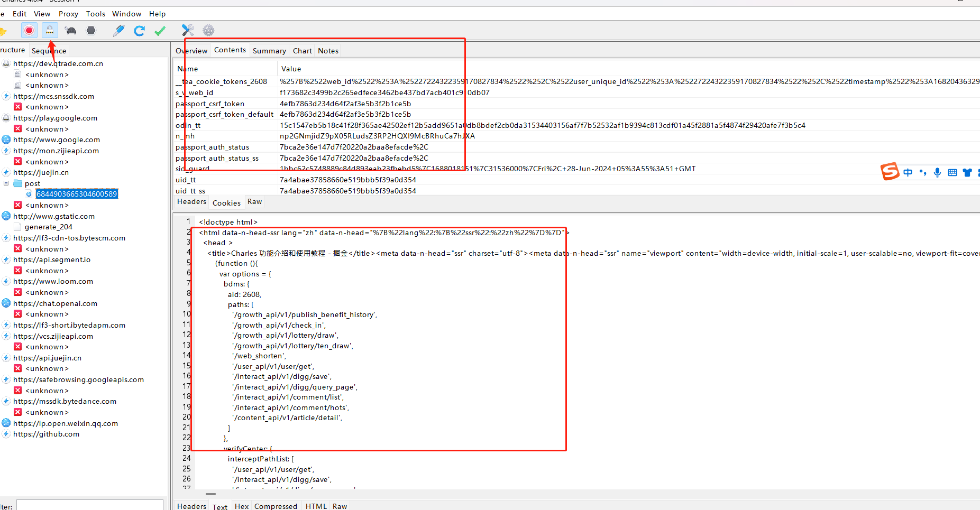Toggle Sogou punctuation mode icon
This screenshot has width=980, height=510.
click(x=923, y=172)
